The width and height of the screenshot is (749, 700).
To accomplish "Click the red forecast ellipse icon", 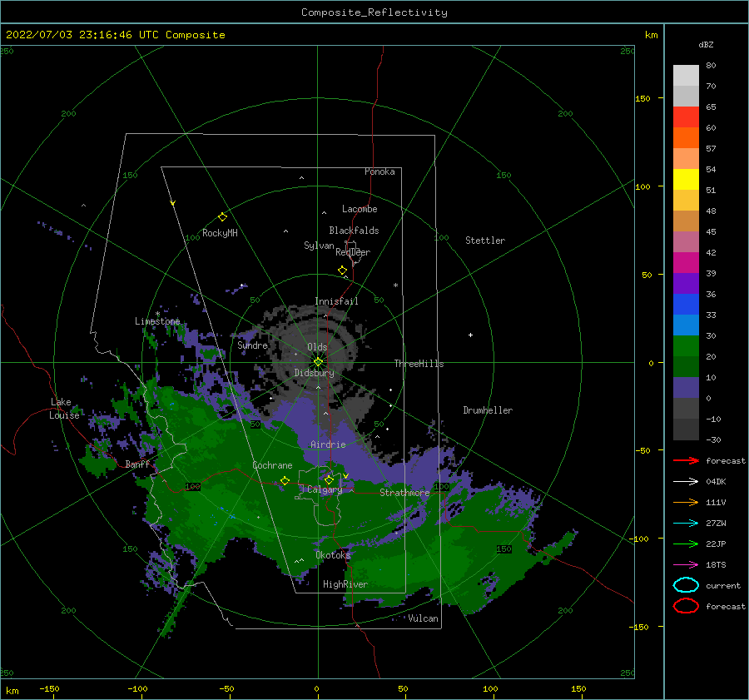I will [x=686, y=606].
